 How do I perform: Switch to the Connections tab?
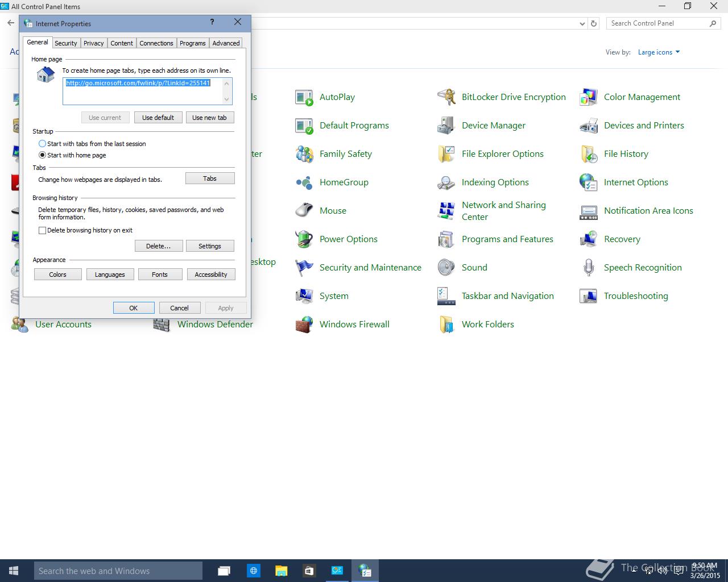click(x=156, y=43)
